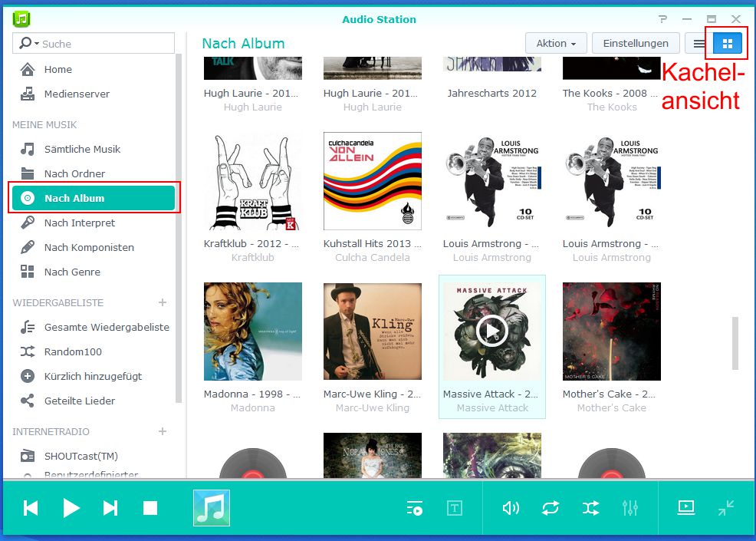Open Gesamte Wiedergabeliste

(x=94, y=327)
